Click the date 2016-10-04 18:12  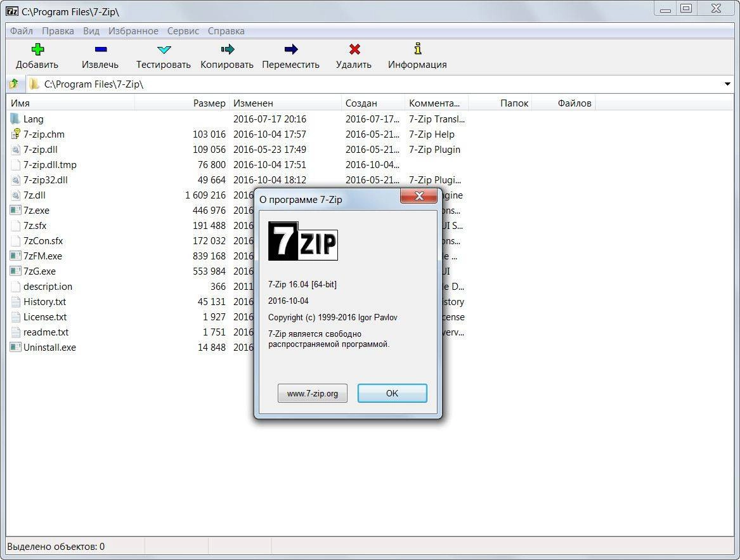(269, 180)
